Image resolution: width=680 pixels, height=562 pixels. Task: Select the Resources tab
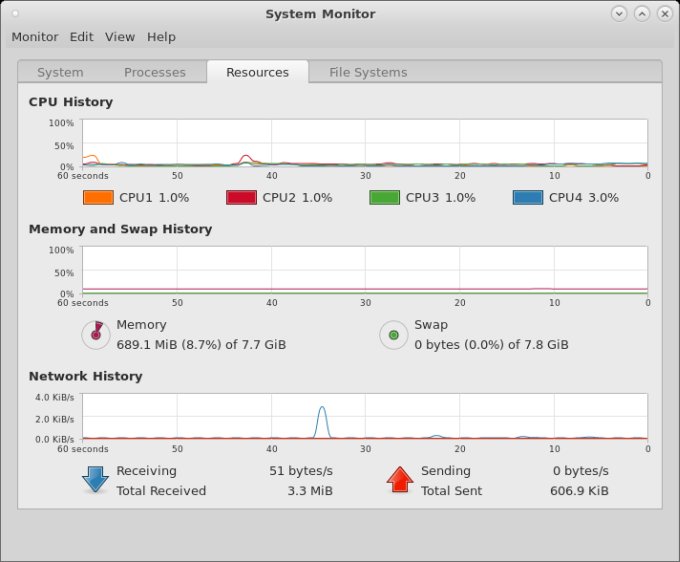pos(257,72)
